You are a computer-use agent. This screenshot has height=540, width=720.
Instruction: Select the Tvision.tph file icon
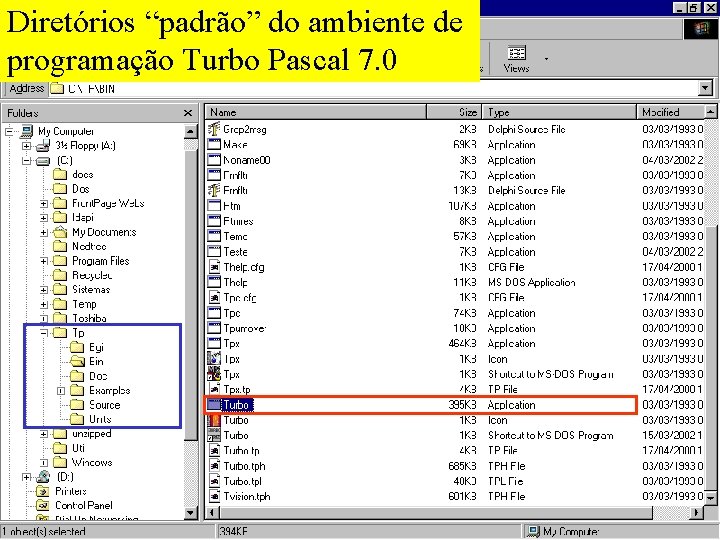coord(214,496)
